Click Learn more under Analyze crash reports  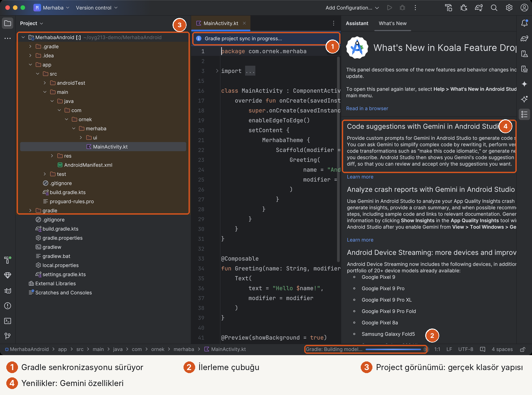360,240
